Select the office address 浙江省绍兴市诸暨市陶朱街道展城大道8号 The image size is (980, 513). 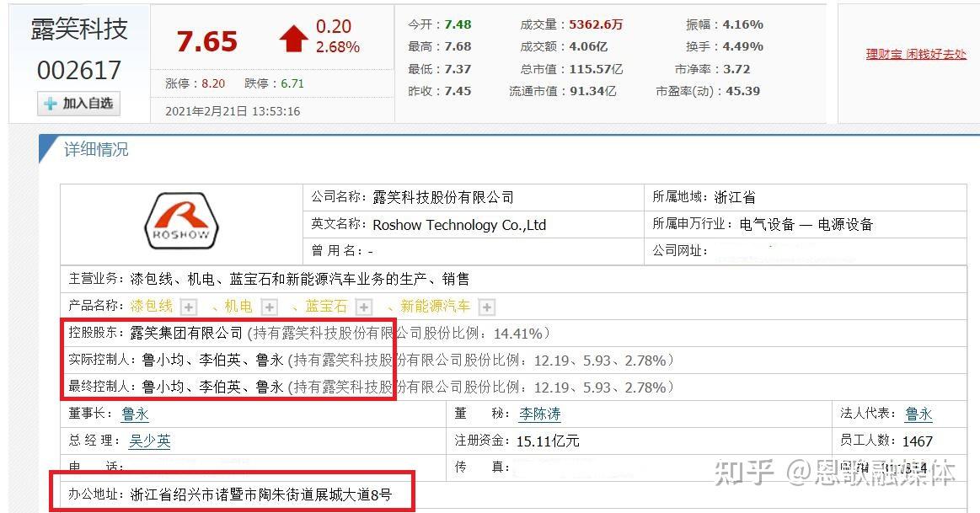pyautogui.click(x=260, y=494)
